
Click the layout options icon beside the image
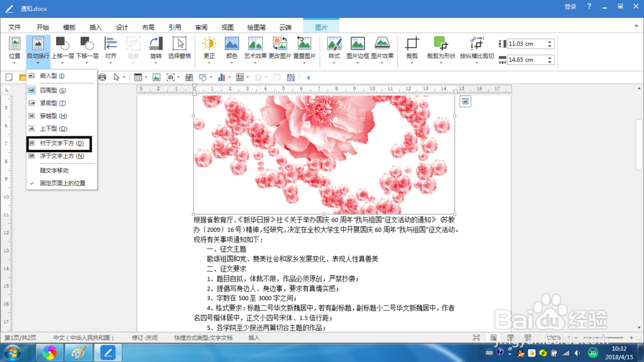point(465,102)
